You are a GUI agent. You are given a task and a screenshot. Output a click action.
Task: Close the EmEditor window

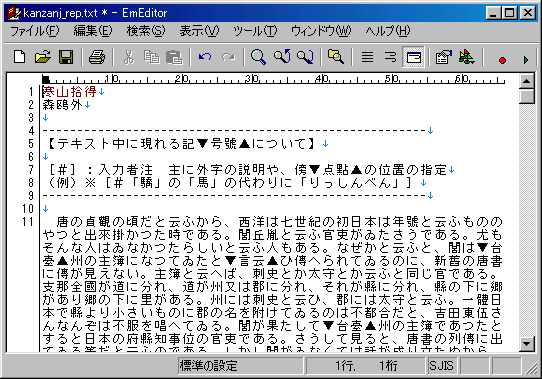pyautogui.click(x=528, y=13)
